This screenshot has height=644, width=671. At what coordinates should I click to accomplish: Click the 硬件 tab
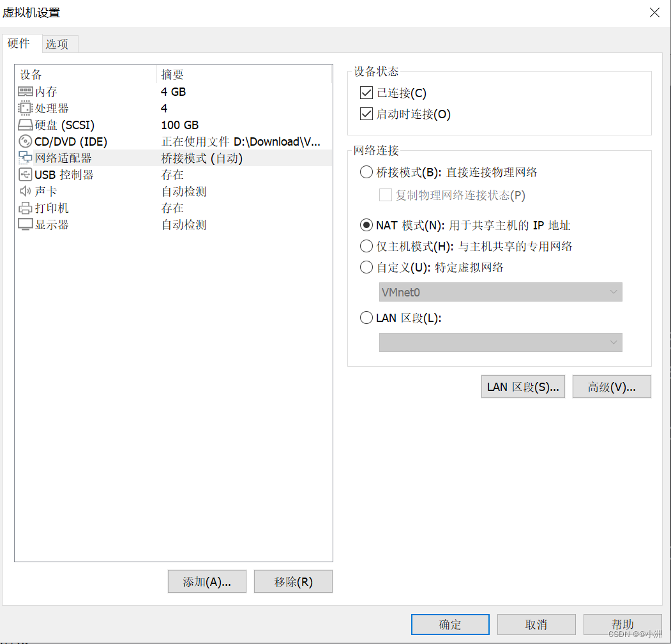point(20,43)
